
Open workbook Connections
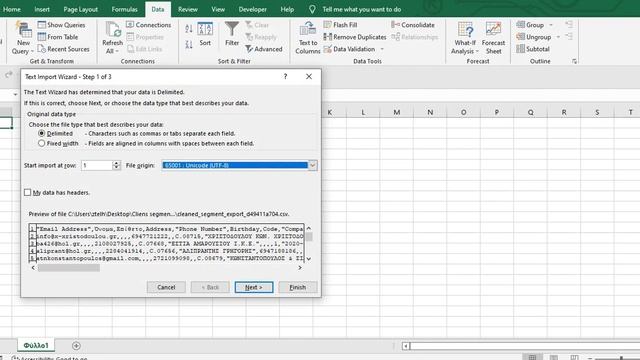click(149, 25)
